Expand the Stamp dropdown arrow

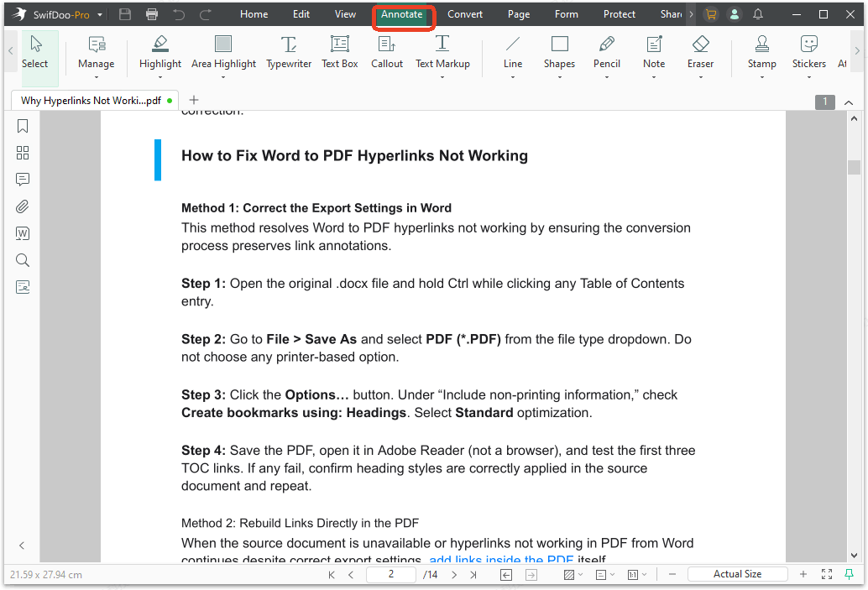coord(762,77)
